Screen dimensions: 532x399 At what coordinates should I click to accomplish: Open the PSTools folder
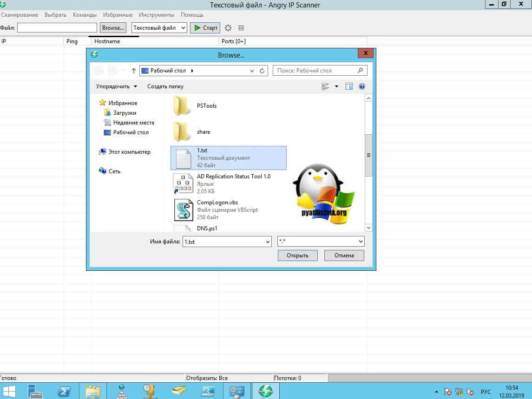tap(206, 106)
